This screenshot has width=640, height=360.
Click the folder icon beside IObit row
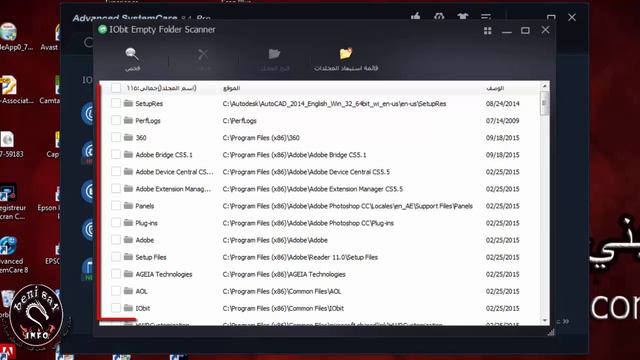(x=129, y=308)
